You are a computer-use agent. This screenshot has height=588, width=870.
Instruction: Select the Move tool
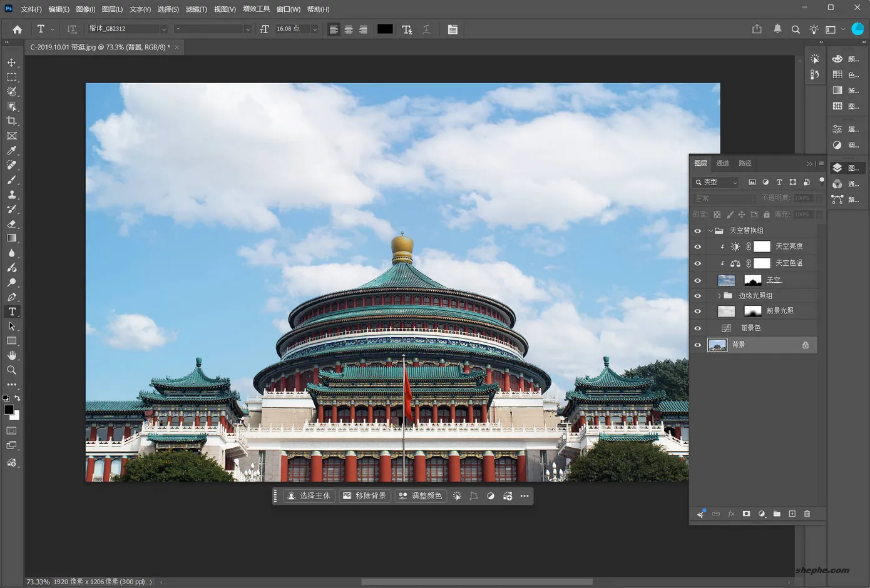pos(11,63)
